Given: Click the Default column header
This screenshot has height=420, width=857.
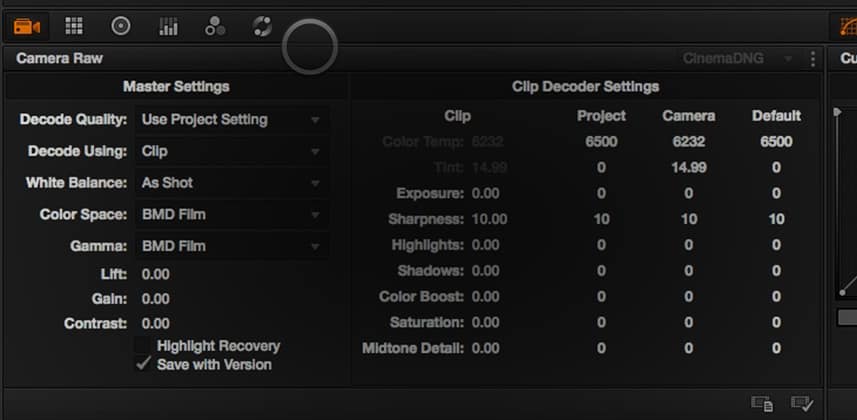Looking at the screenshot, I should coord(776,116).
